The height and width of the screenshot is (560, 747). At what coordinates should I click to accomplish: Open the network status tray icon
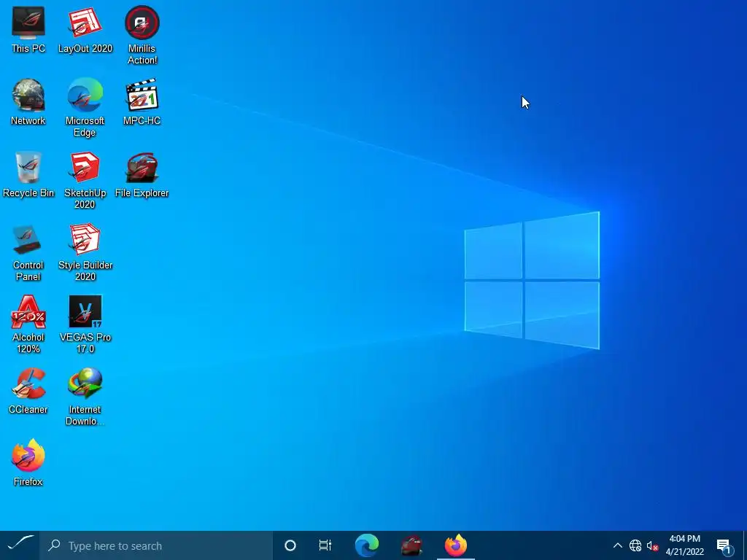point(635,545)
